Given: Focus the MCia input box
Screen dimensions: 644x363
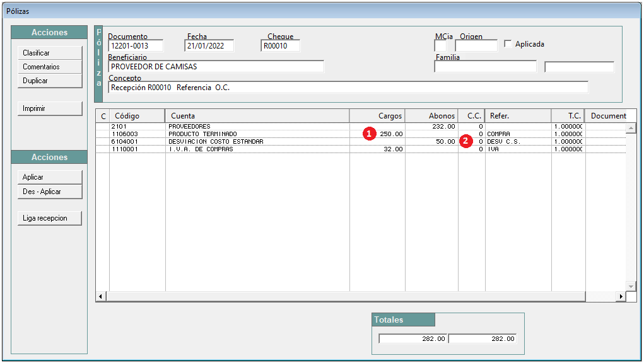Looking at the screenshot, I should pos(440,46).
